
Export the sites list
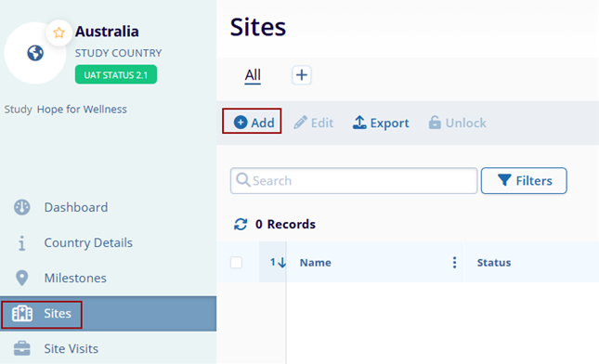pyautogui.click(x=381, y=123)
